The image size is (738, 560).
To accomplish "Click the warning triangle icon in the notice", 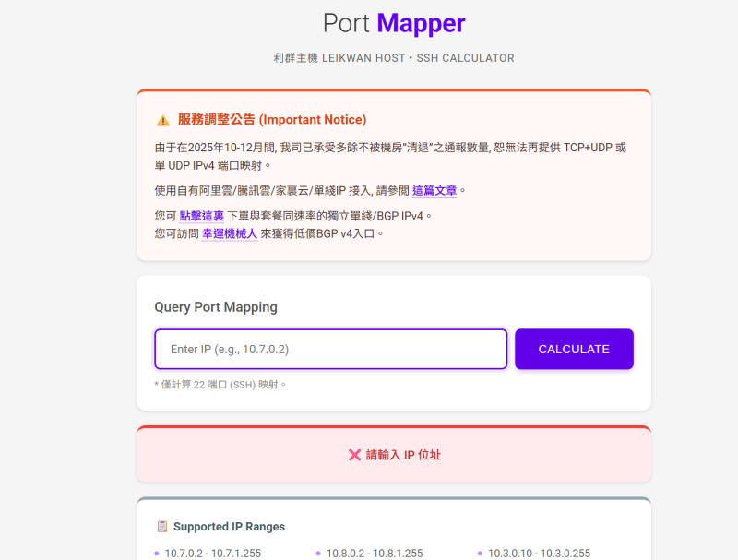I will coord(163,120).
